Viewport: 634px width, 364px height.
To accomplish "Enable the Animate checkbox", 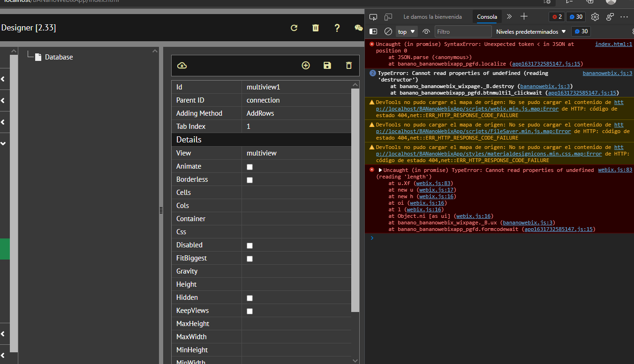I will pyautogui.click(x=249, y=167).
